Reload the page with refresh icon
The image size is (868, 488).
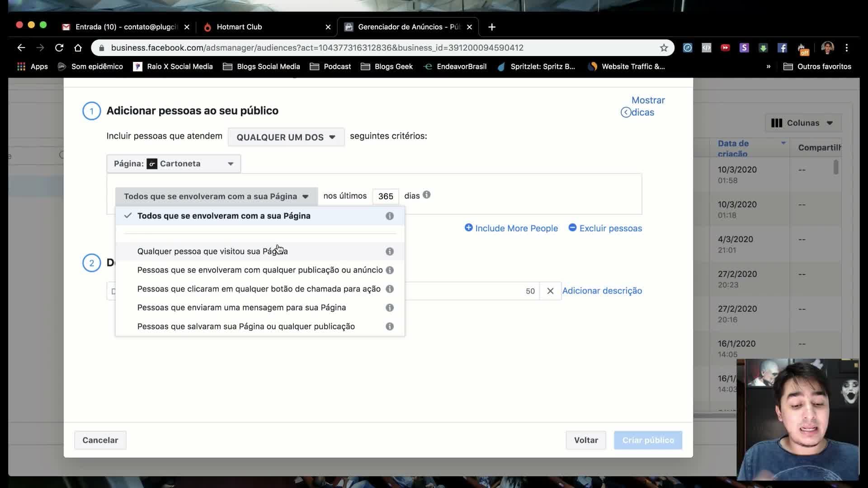pos(59,48)
